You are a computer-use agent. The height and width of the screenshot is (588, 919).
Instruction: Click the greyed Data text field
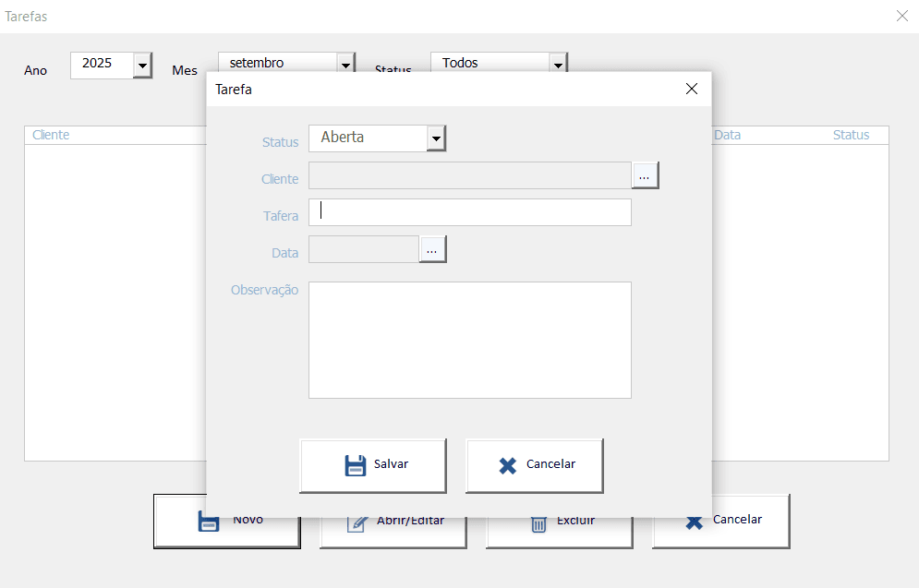click(363, 249)
